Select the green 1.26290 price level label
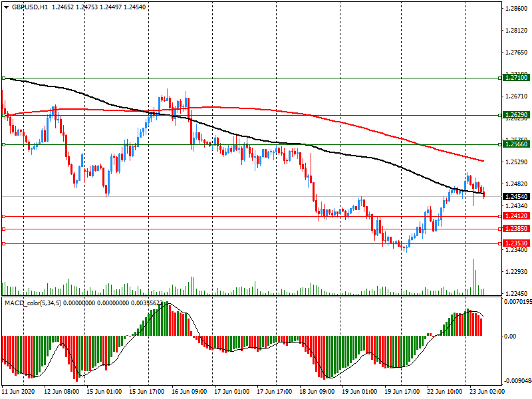This screenshot has width=532, height=399. pos(516,115)
